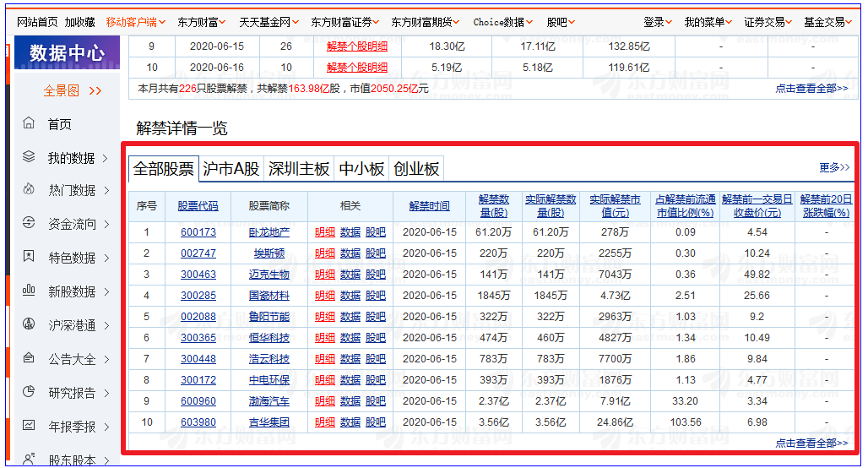The image size is (868, 468).
Task: Click the 股东股本 person icon
Action: (29, 459)
